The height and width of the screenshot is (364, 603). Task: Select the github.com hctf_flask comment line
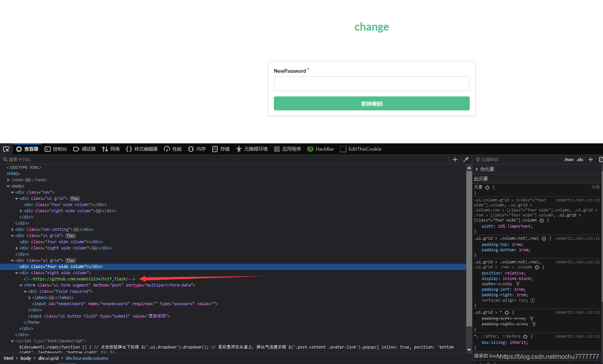pyautogui.click(x=79, y=279)
